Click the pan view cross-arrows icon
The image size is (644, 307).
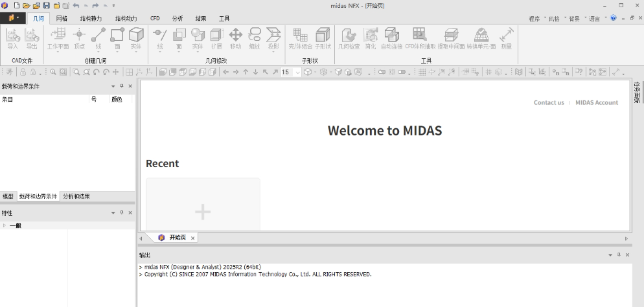pyautogui.click(x=116, y=73)
